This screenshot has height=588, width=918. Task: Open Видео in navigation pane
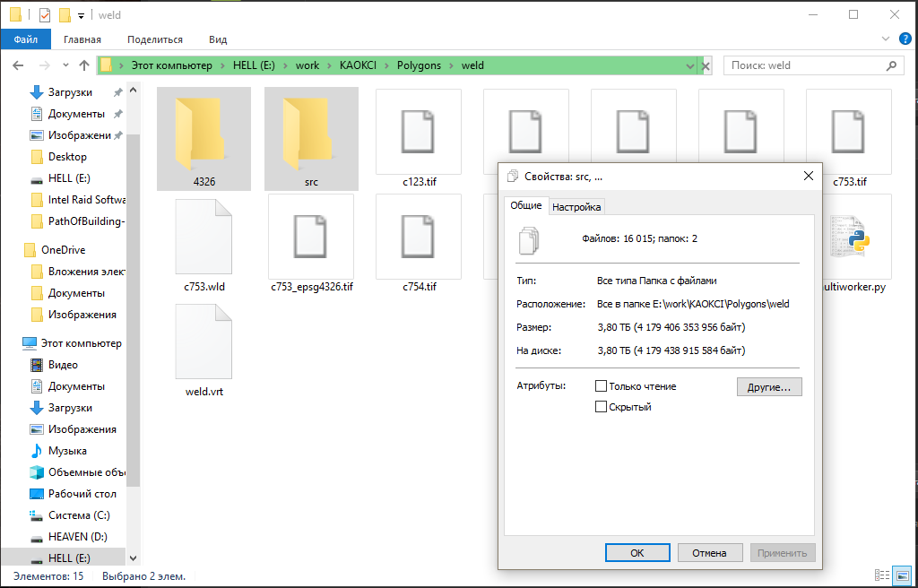pyautogui.click(x=63, y=365)
